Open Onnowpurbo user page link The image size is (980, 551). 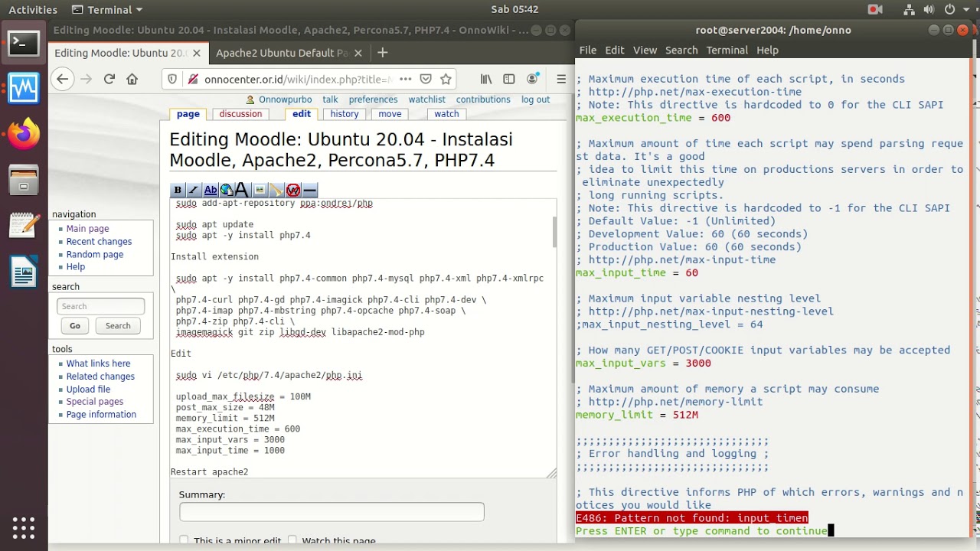coord(285,99)
